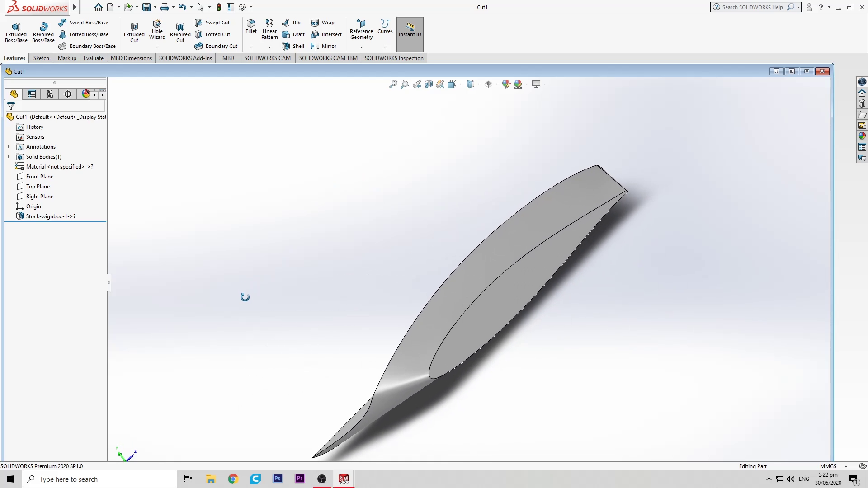This screenshot has width=868, height=488.
Task: Click Zoom to Area in view toolbar
Action: (x=405, y=84)
